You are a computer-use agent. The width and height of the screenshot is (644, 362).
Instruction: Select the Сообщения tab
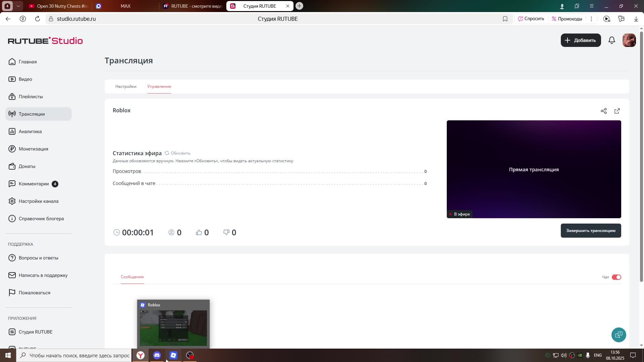coord(132,277)
